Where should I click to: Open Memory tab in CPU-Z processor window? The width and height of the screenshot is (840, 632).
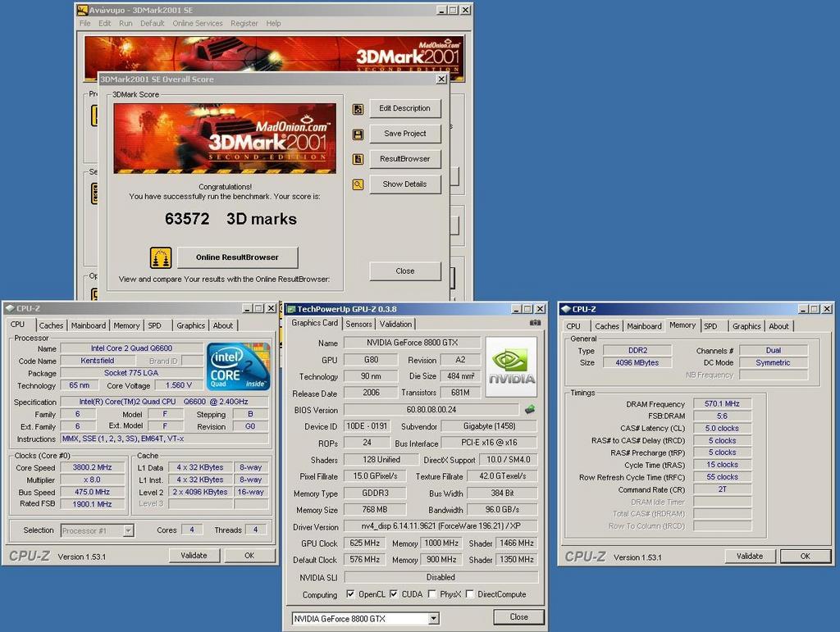coord(126,325)
